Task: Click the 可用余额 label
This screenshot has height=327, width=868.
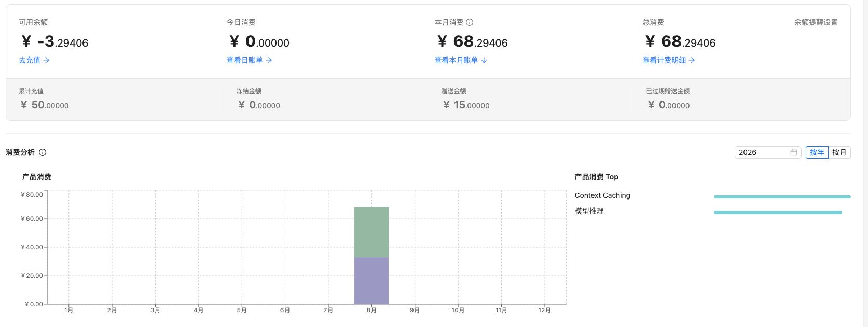Action: point(33,22)
